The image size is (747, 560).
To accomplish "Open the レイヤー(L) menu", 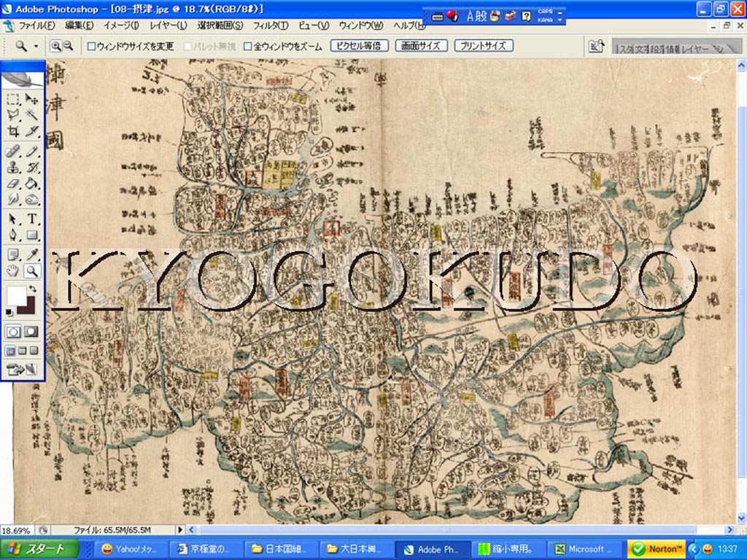I will coord(169,26).
